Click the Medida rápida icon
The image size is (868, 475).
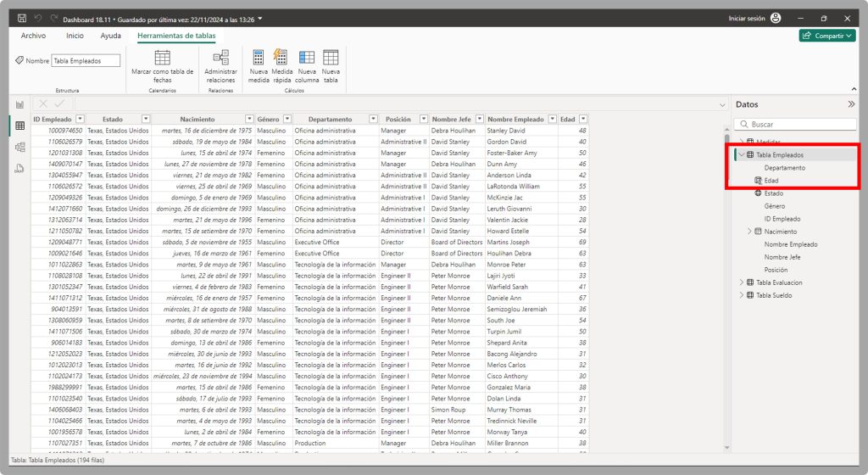pos(282,58)
